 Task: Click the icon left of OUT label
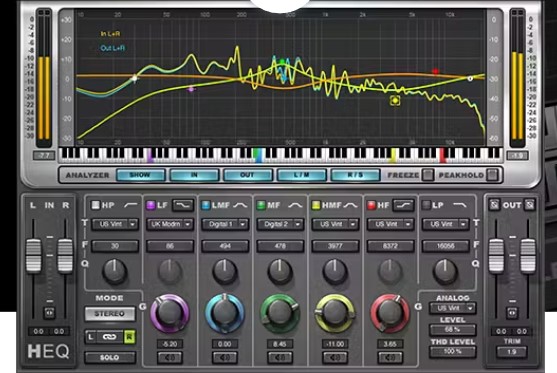click(x=494, y=205)
